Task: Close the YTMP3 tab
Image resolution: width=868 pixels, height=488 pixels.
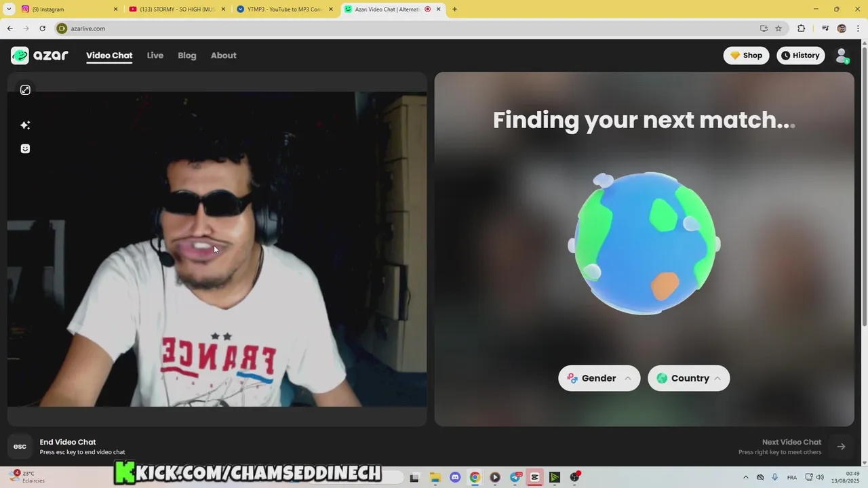Action: pyautogui.click(x=331, y=9)
